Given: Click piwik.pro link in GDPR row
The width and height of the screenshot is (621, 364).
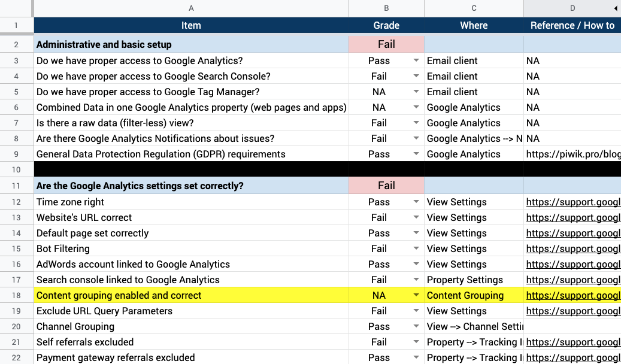Looking at the screenshot, I should 572,154.
